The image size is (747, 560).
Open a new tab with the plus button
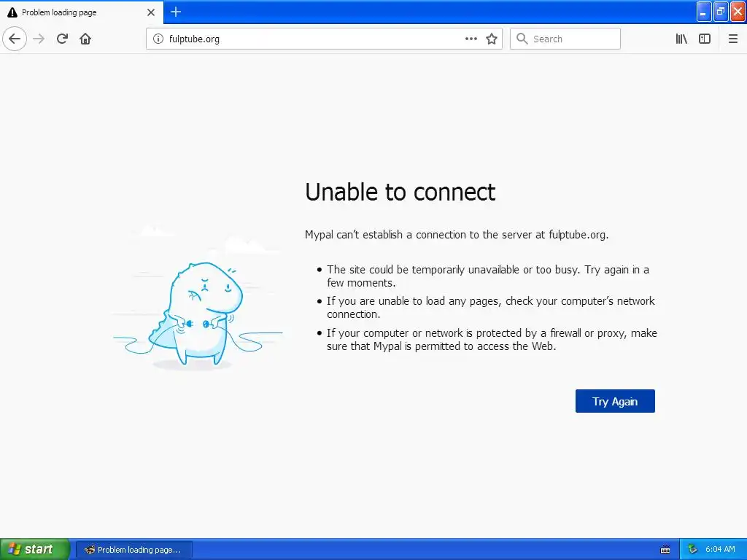[x=176, y=12]
